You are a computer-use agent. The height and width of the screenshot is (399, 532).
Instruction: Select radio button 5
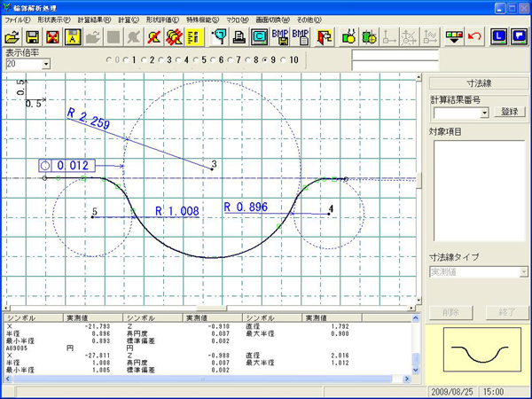point(196,60)
